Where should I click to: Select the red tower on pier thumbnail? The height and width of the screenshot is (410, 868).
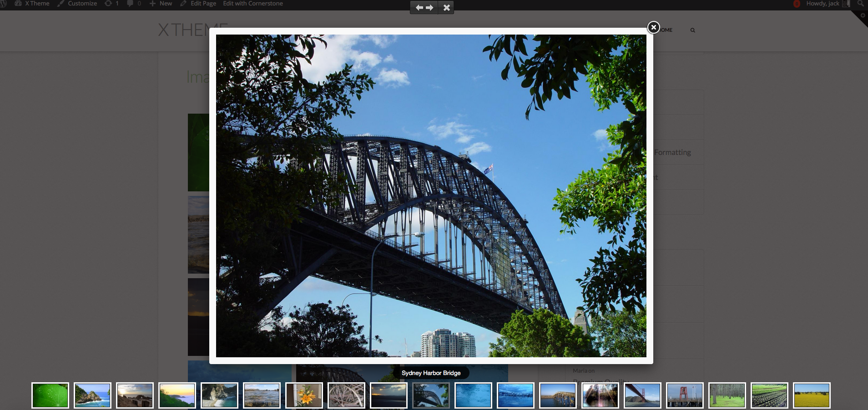click(685, 395)
